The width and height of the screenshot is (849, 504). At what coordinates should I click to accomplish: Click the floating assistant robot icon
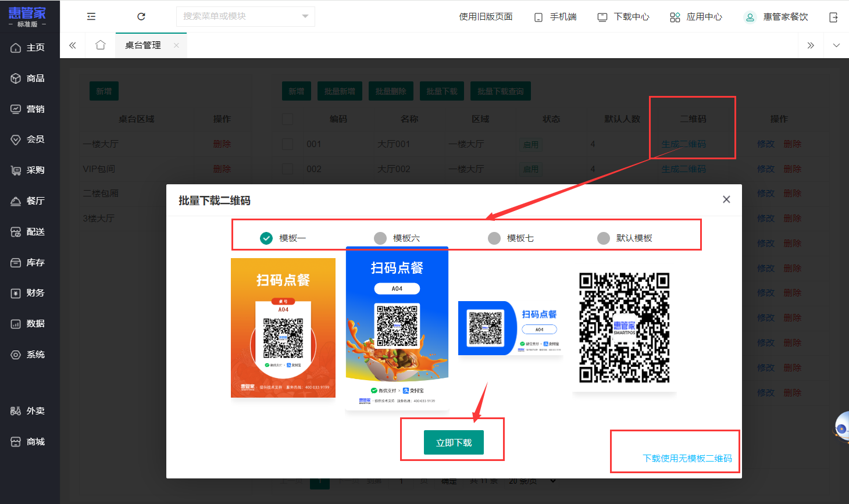tap(841, 427)
